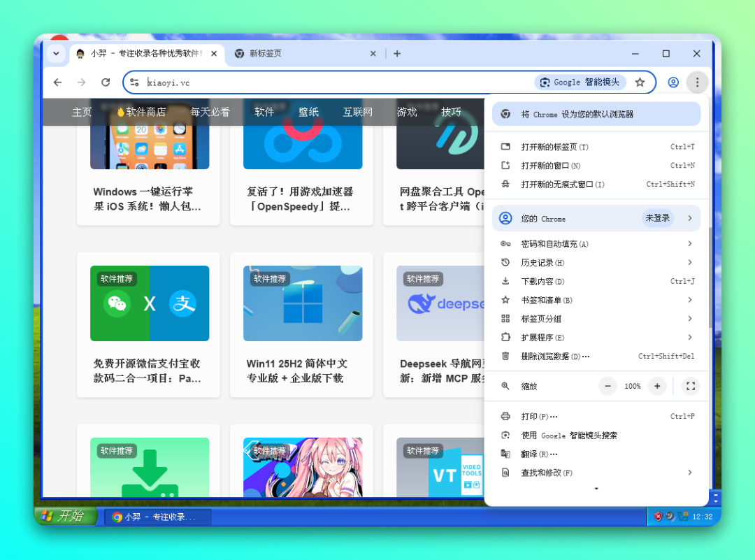Image resolution: width=755 pixels, height=560 pixels.
Task: Expand 查找和修改 submenu
Action: (596, 473)
